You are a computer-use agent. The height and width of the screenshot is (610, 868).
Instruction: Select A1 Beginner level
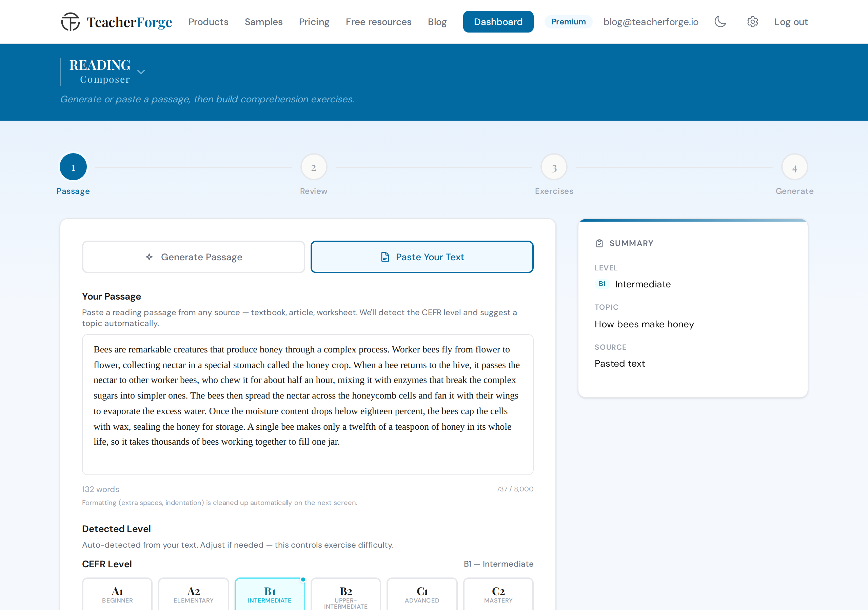[117, 594]
